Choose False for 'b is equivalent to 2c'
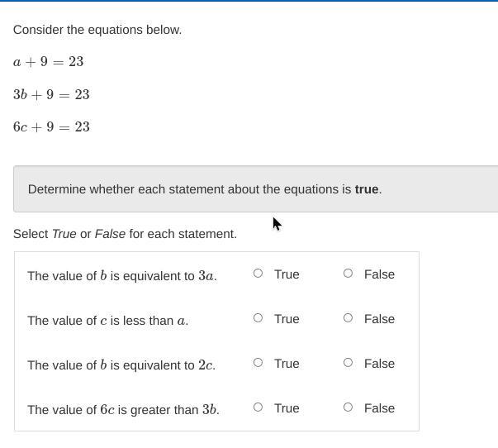 (348, 363)
